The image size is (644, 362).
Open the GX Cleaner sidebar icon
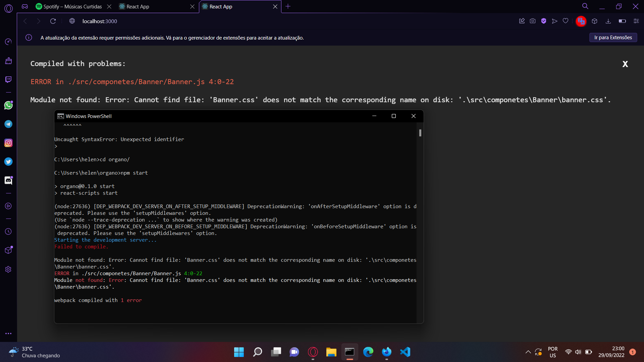pos(8,61)
